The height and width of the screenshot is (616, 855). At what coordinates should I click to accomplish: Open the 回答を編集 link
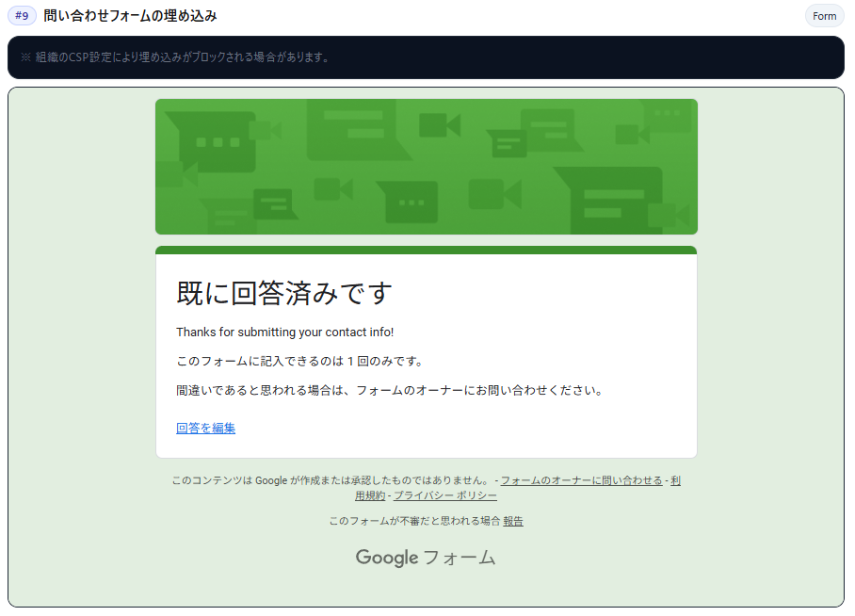(204, 428)
